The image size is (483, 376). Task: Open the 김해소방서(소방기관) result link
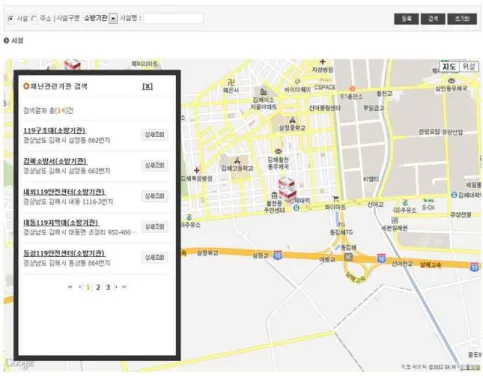click(x=55, y=161)
